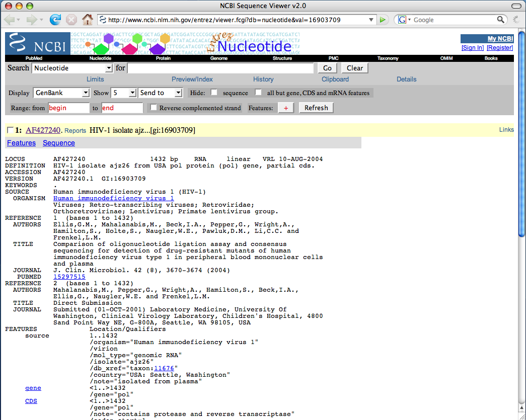Click the Range from begin field

(x=68, y=108)
